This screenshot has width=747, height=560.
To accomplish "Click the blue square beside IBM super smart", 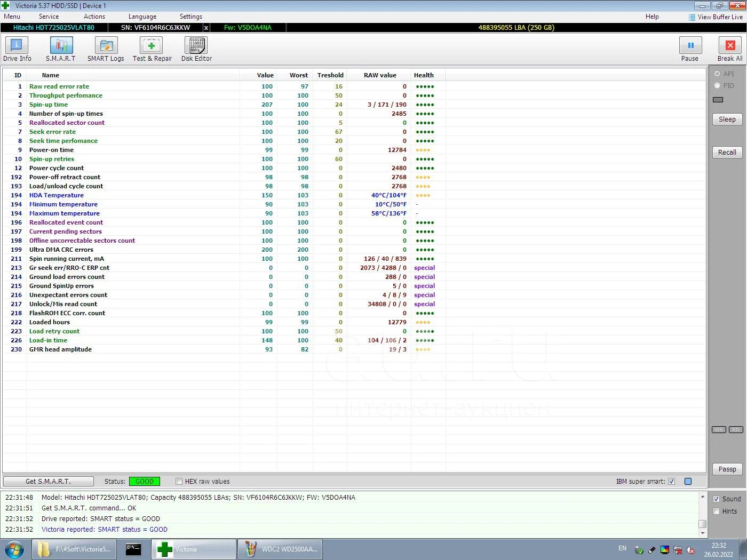I will click(x=688, y=482).
